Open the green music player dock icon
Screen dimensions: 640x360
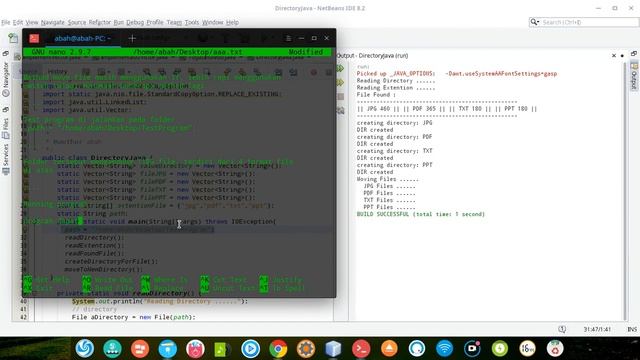223,349
